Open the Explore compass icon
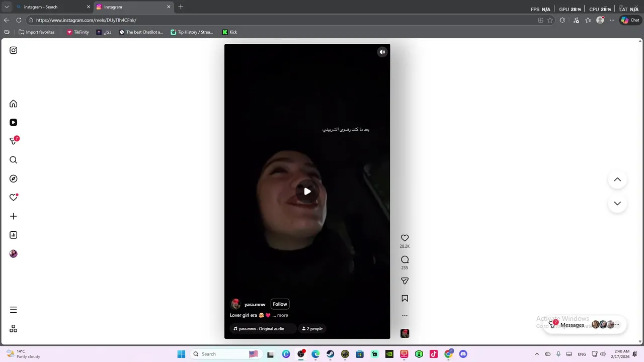Image resolution: width=644 pixels, height=362 pixels. (14, 178)
